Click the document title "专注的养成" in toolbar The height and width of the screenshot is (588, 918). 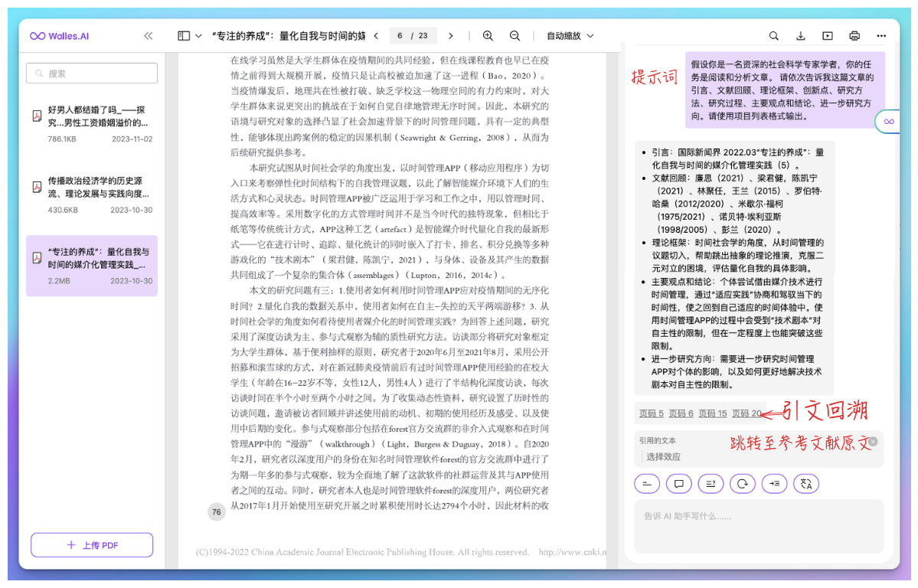click(x=289, y=36)
